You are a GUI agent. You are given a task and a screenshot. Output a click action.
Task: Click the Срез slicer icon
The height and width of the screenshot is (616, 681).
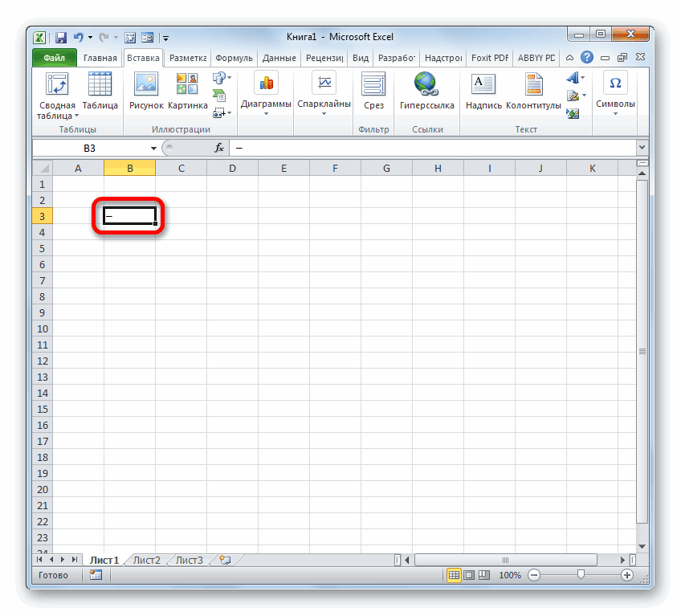(373, 84)
